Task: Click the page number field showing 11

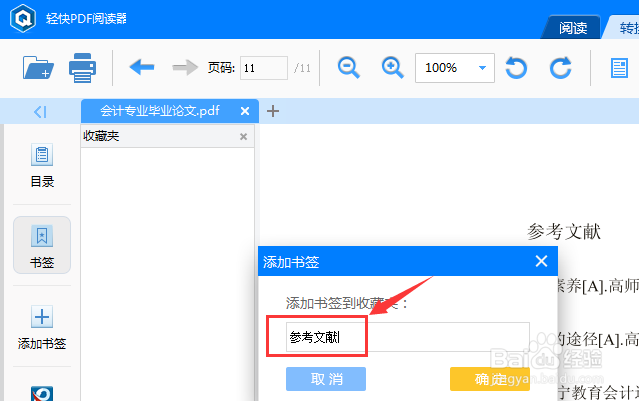Action: [264, 68]
